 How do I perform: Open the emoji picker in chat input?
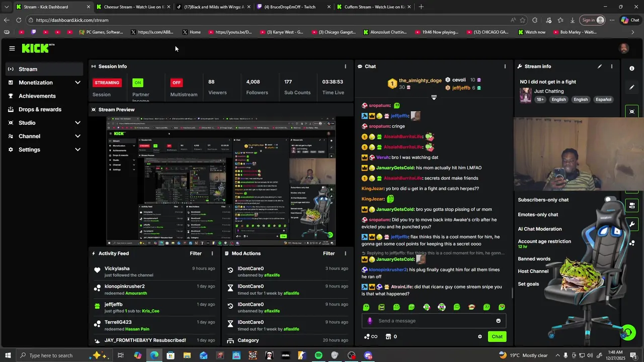(499, 321)
